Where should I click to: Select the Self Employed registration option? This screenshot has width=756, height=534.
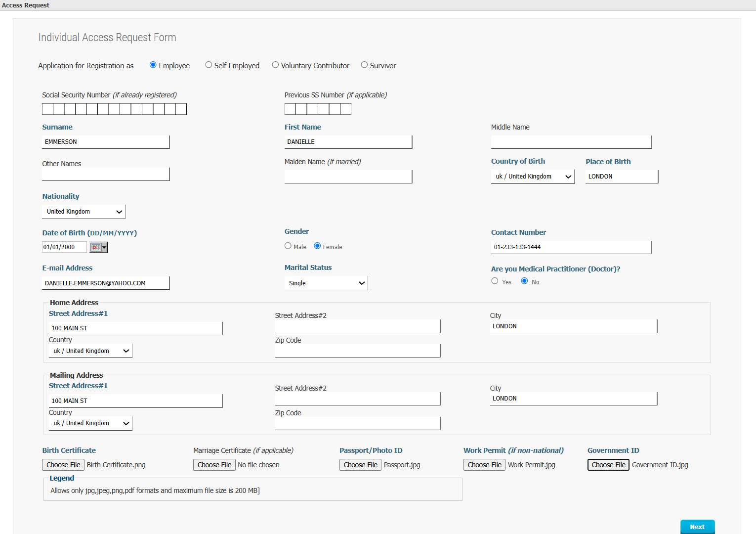[x=209, y=65]
